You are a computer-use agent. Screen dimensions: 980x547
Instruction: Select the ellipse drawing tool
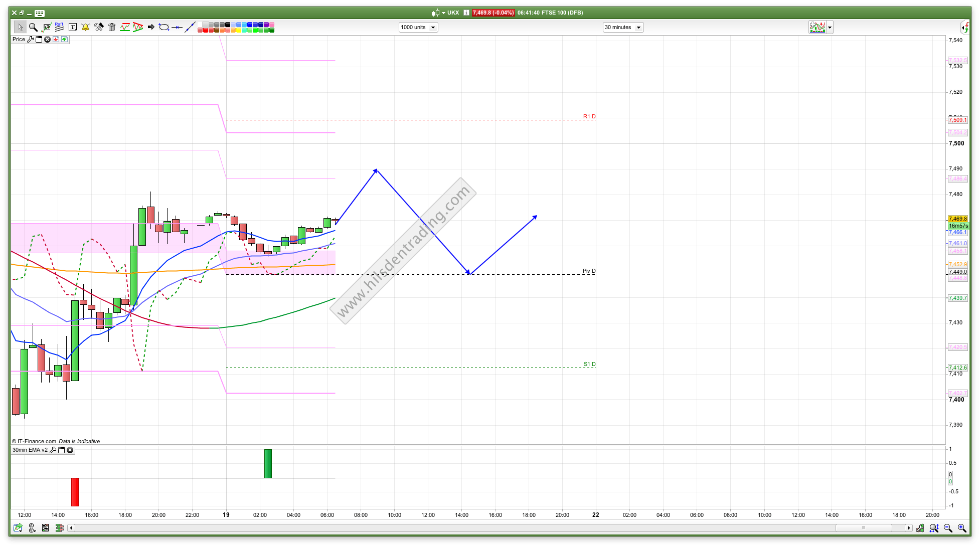tap(164, 27)
